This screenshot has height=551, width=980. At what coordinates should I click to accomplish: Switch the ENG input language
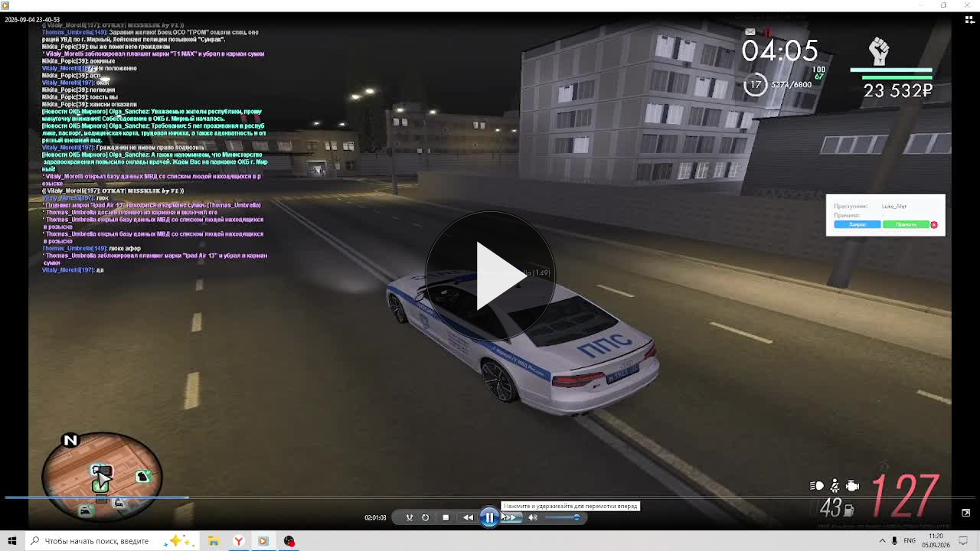pos(910,541)
